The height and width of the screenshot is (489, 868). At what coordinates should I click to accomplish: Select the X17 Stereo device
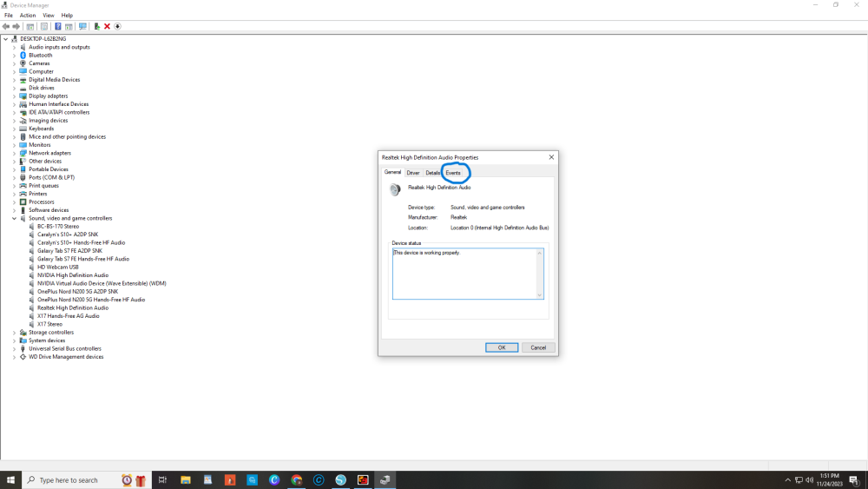coord(49,325)
